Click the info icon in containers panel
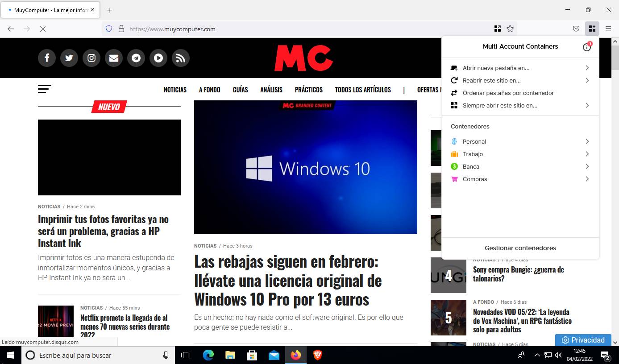This screenshot has width=619, height=364. pos(587,47)
